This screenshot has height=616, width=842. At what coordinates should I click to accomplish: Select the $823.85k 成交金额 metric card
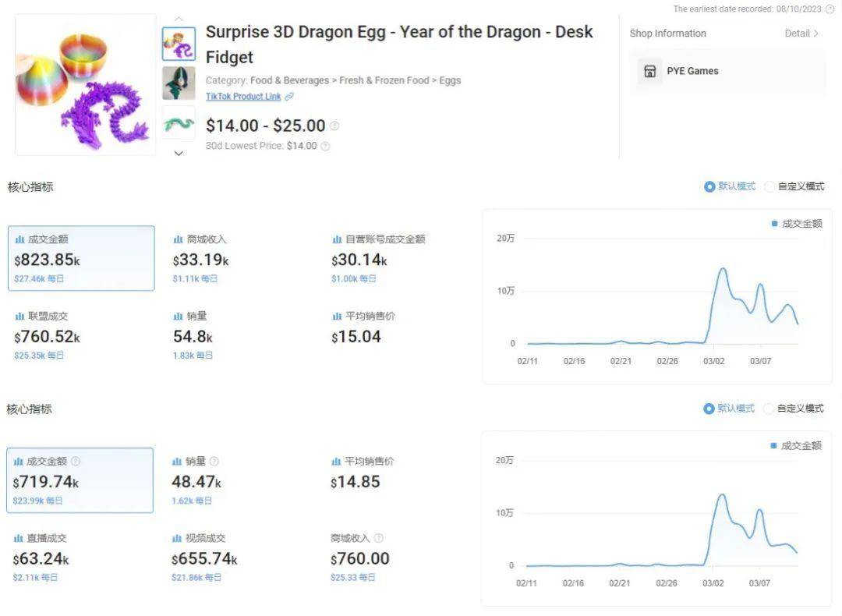(81, 258)
